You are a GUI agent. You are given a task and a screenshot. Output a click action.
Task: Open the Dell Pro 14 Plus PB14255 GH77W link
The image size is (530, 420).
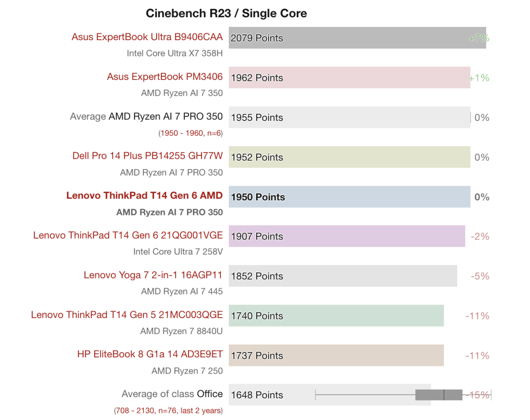click(148, 156)
